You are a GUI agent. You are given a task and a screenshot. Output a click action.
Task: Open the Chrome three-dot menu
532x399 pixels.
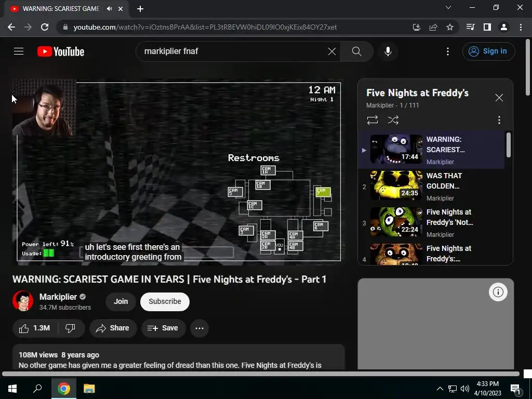point(521,27)
